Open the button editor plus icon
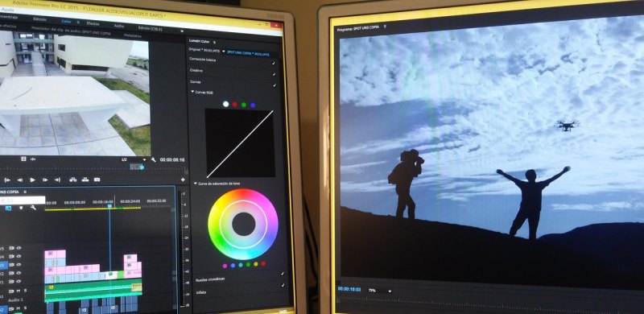The height and width of the screenshot is (314, 644). 183,180
